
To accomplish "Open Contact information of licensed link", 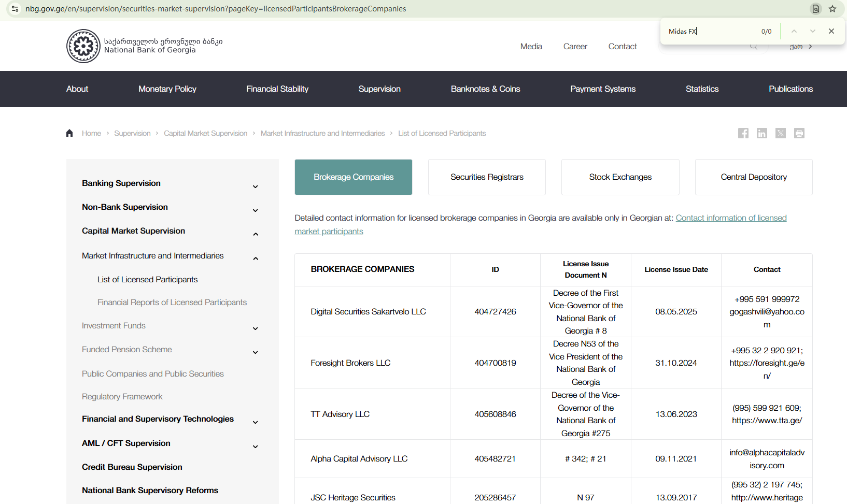I will tap(731, 218).
